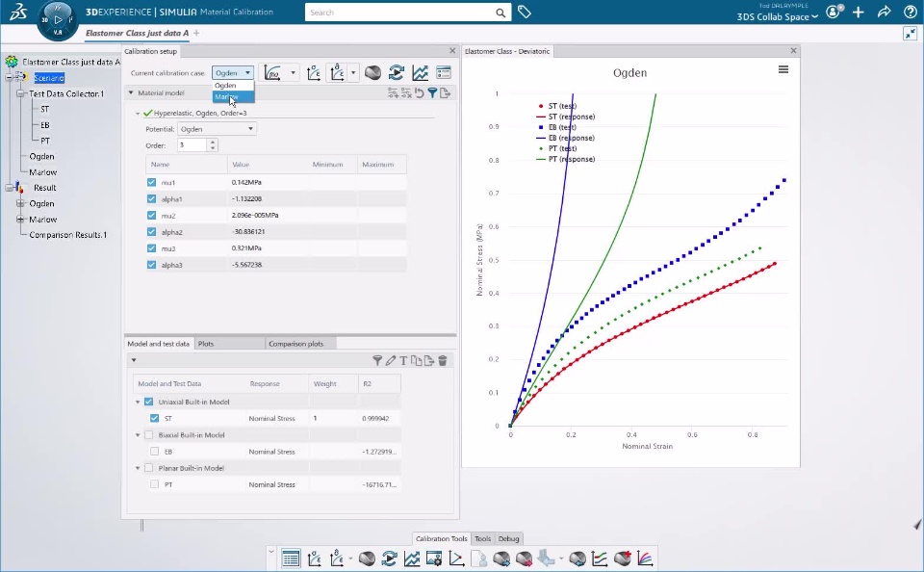
Task: Enable the EB test data checkbox
Action: click(x=154, y=451)
